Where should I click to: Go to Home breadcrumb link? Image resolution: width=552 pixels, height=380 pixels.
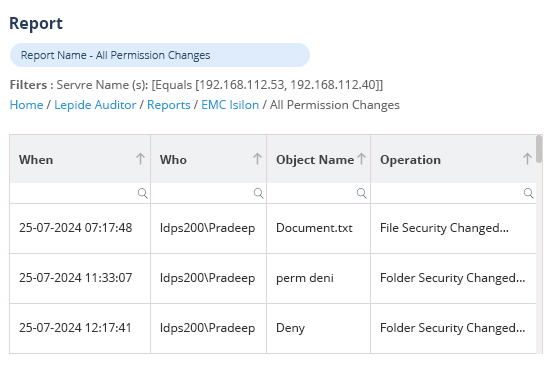[26, 105]
